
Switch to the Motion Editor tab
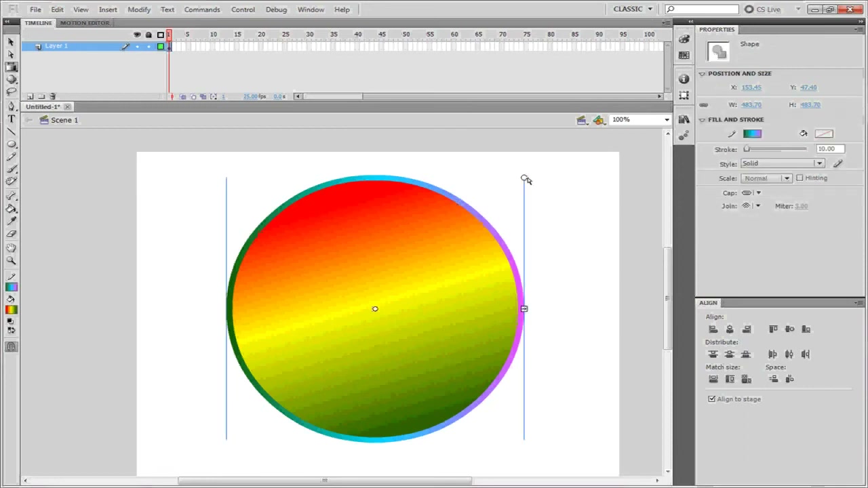(x=85, y=23)
